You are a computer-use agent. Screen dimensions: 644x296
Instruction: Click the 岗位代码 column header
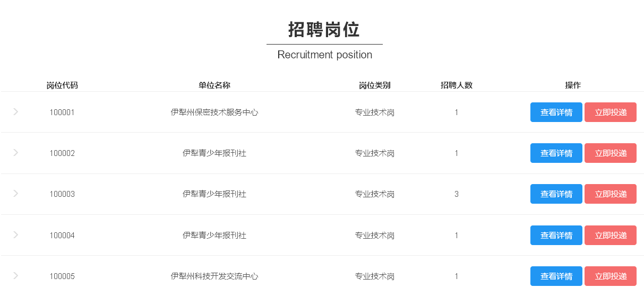point(62,85)
